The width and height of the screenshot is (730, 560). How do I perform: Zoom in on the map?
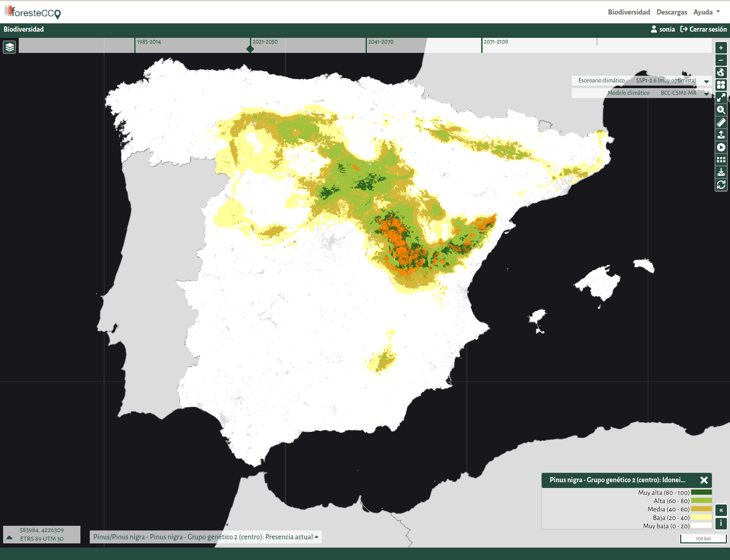(721, 48)
